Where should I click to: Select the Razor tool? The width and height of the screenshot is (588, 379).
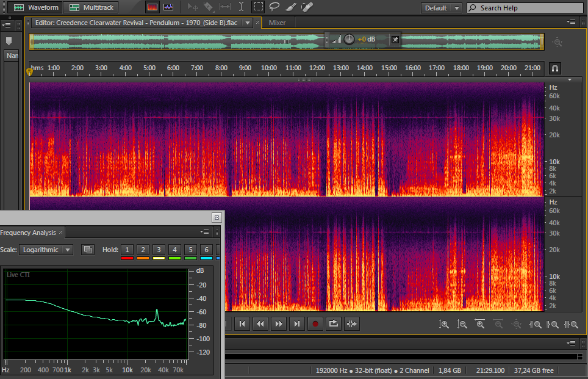click(208, 7)
